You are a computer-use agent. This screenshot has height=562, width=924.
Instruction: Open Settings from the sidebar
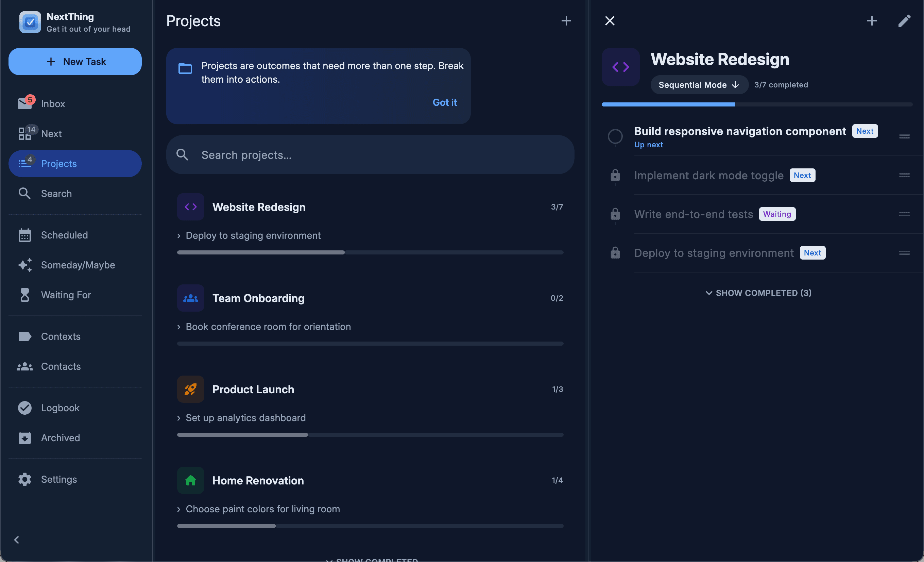point(59,479)
